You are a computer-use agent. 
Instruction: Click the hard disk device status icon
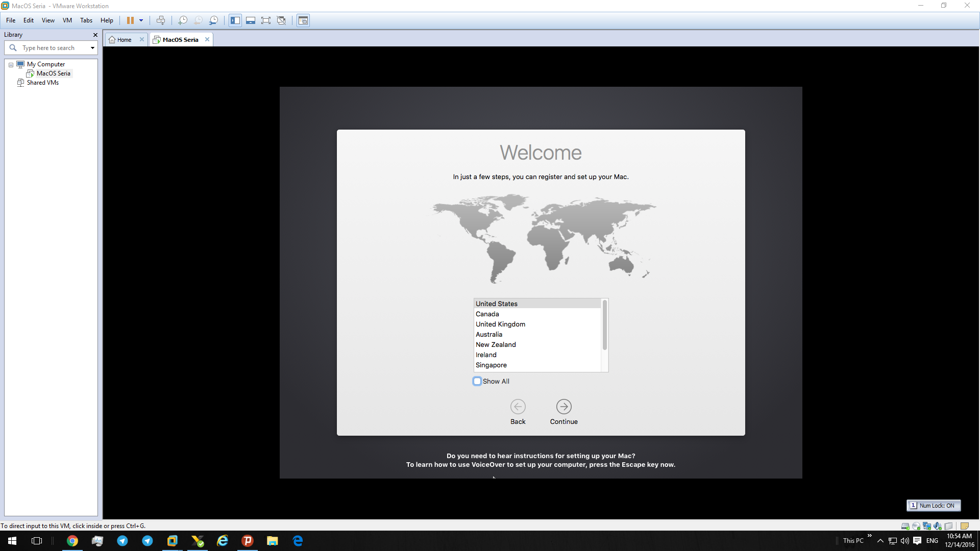click(905, 526)
